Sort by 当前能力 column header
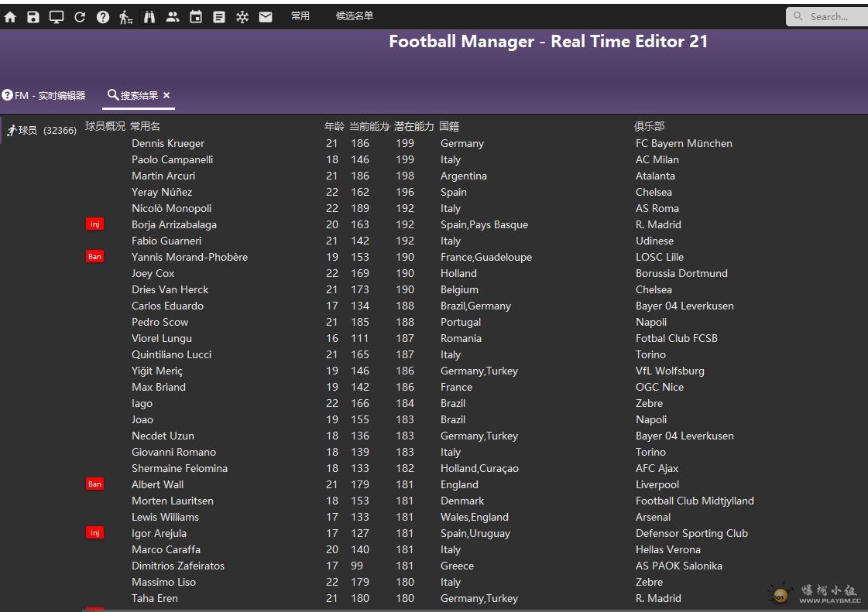 tap(369, 126)
